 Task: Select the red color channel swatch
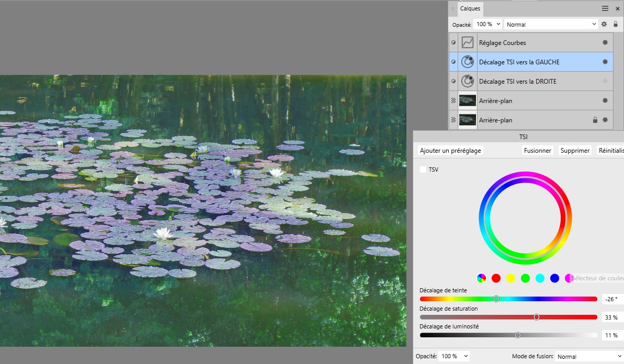(x=496, y=278)
